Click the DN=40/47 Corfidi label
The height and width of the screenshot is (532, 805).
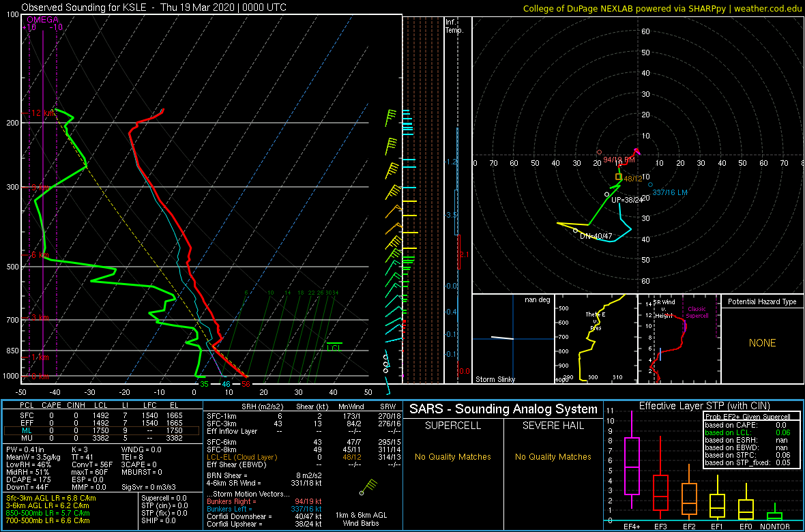[596, 236]
